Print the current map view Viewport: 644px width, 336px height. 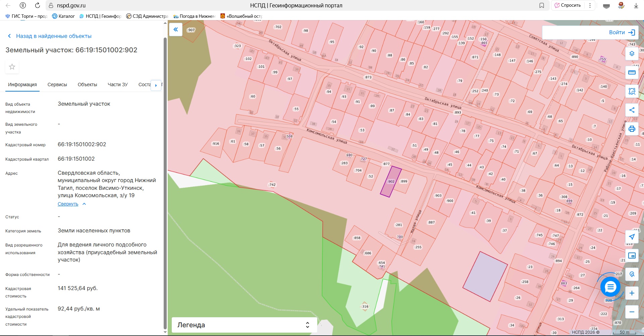632,129
